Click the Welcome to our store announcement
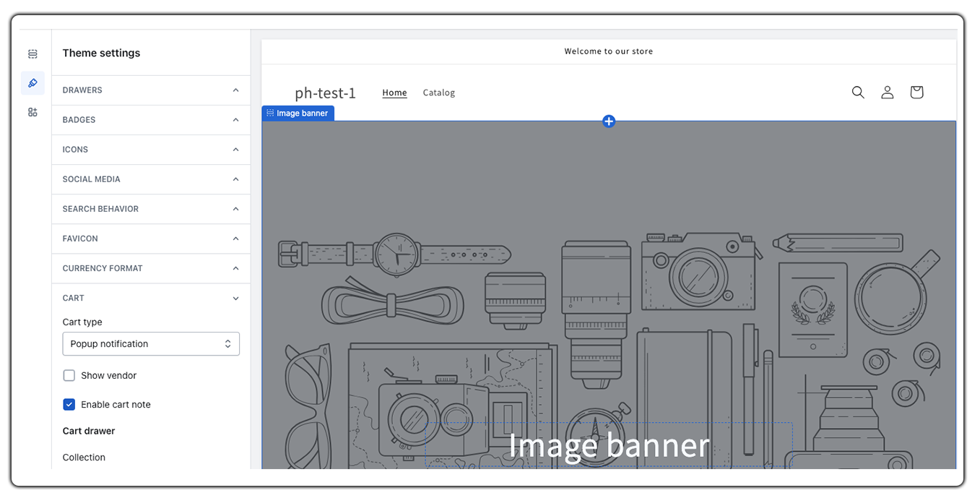 (609, 51)
